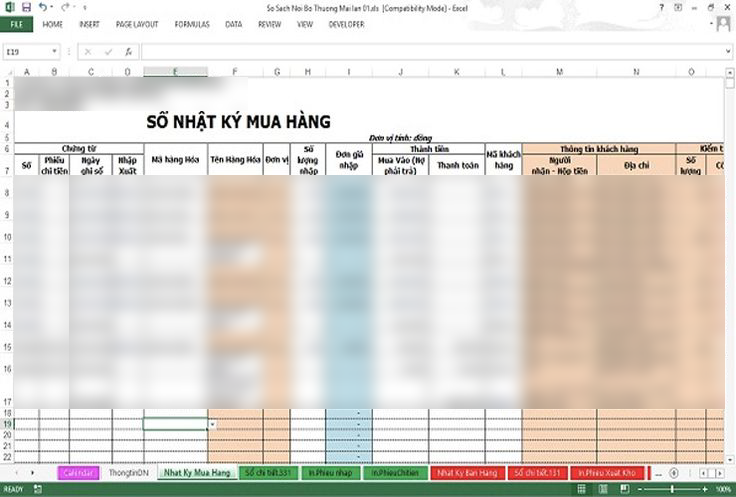Click the next sheet navigation arrow
The width and height of the screenshot is (736, 497).
click(32, 473)
